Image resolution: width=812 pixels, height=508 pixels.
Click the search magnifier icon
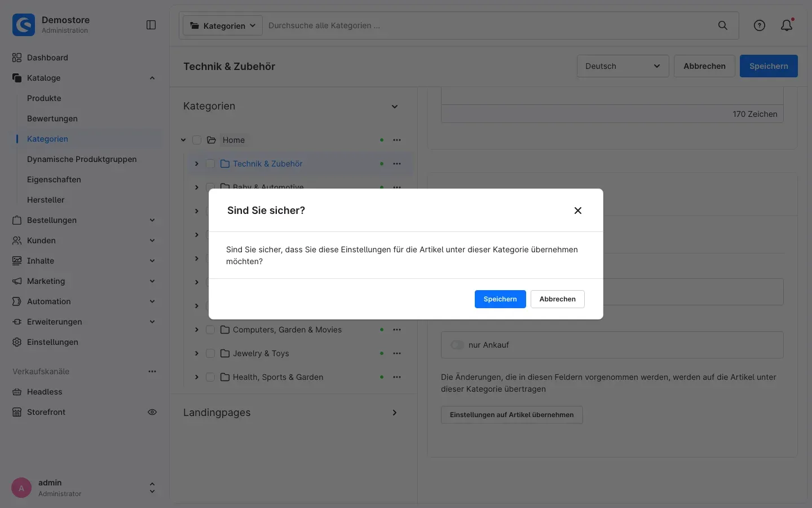pos(722,25)
